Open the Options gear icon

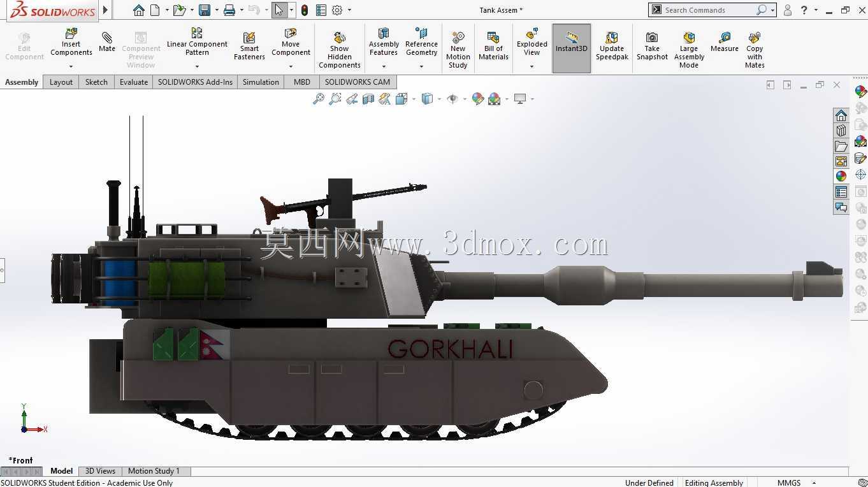(337, 10)
